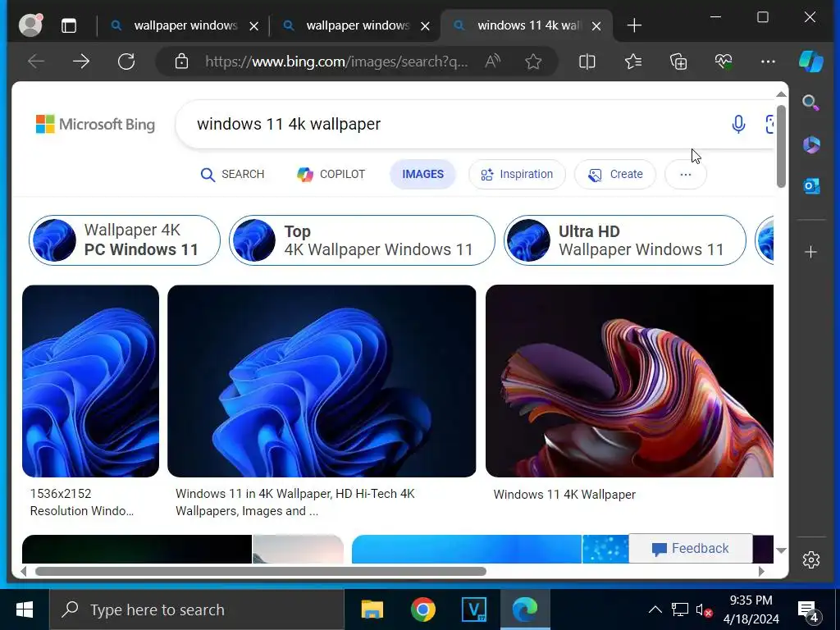Open split screen view
840x630 pixels.
pos(587,62)
